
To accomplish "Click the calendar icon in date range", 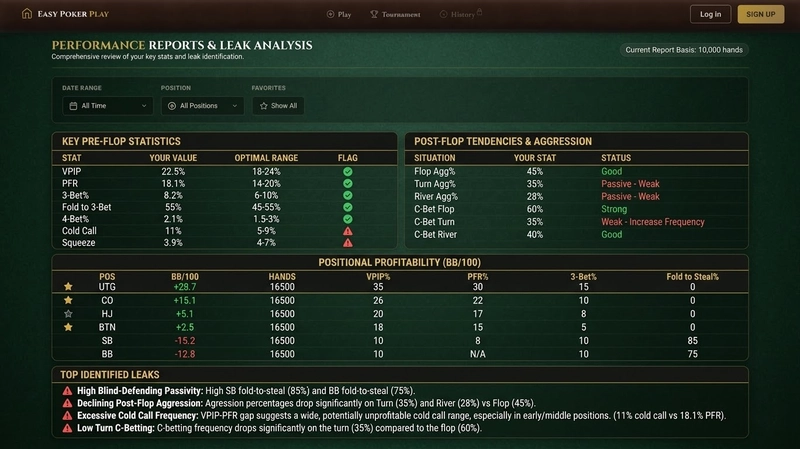I will click(x=73, y=106).
